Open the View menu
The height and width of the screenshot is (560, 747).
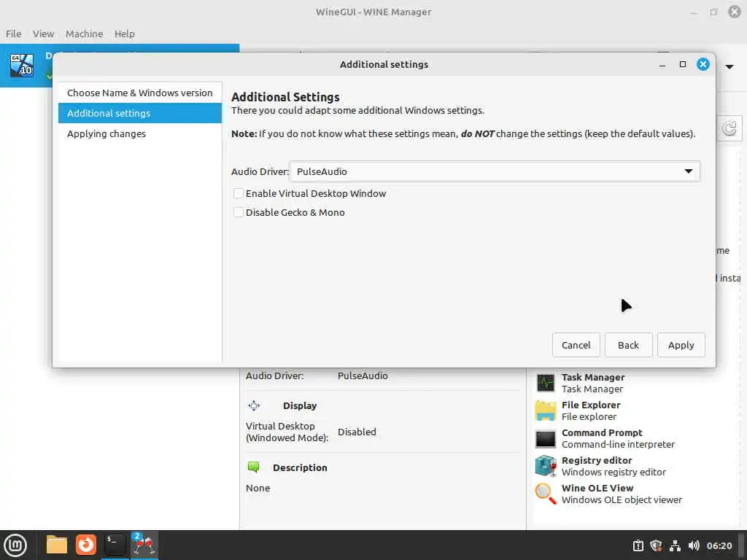click(x=43, y=34)
